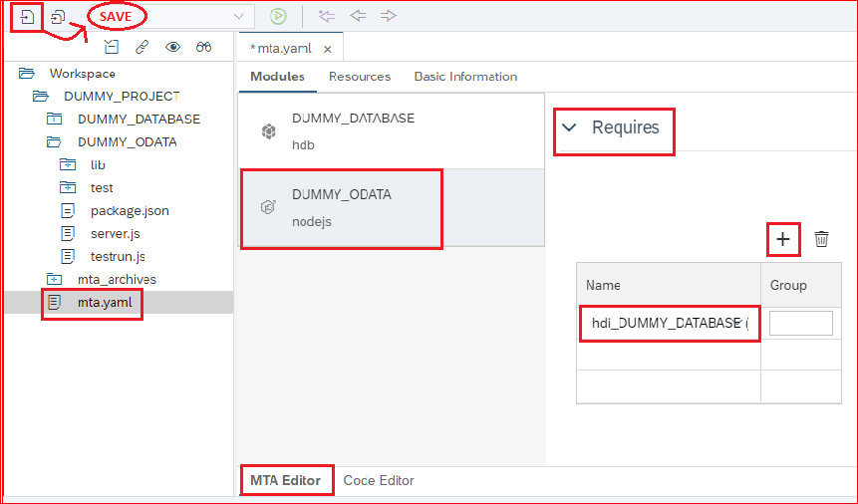The height and width of the screenshot is (504, 858).
Task: Select package.json file
Action: [130, 211]
